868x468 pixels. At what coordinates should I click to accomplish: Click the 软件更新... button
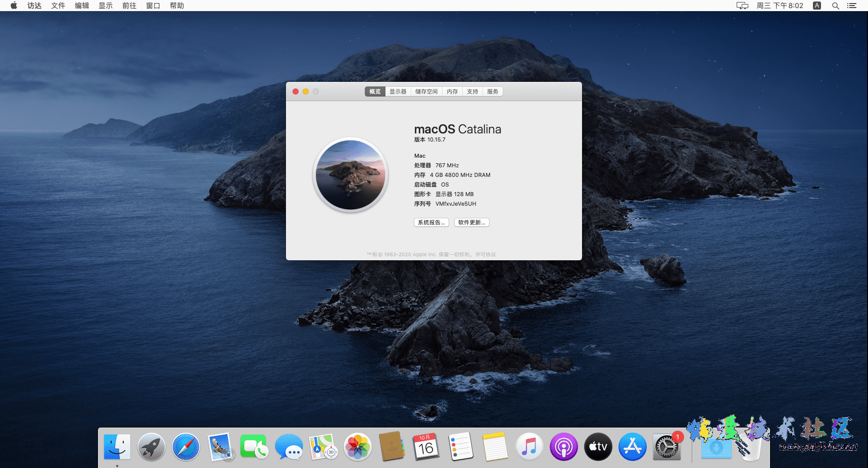[472, 222]
